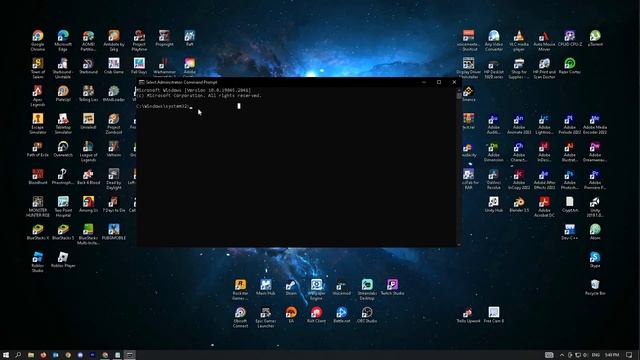This screenshot has width=640, height=360.
Task: Select the Wallpaper Engine desktop icon
Action: (x=316, y=289)
